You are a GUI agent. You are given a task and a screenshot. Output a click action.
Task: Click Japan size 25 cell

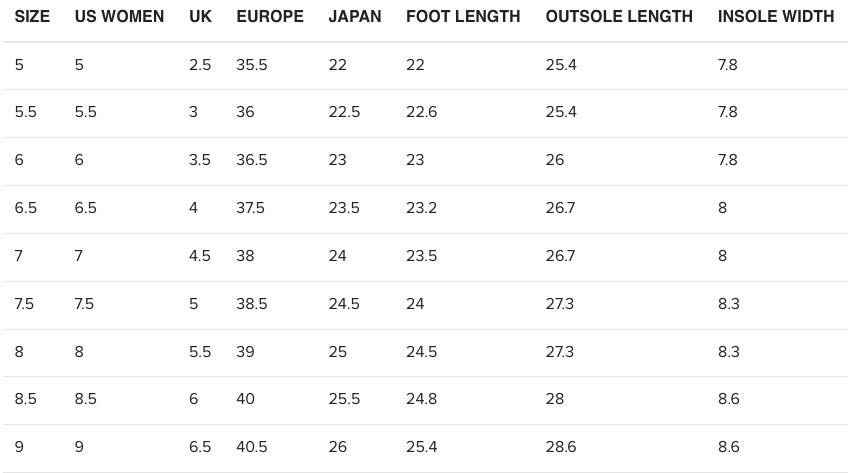(x=338, y=352)
